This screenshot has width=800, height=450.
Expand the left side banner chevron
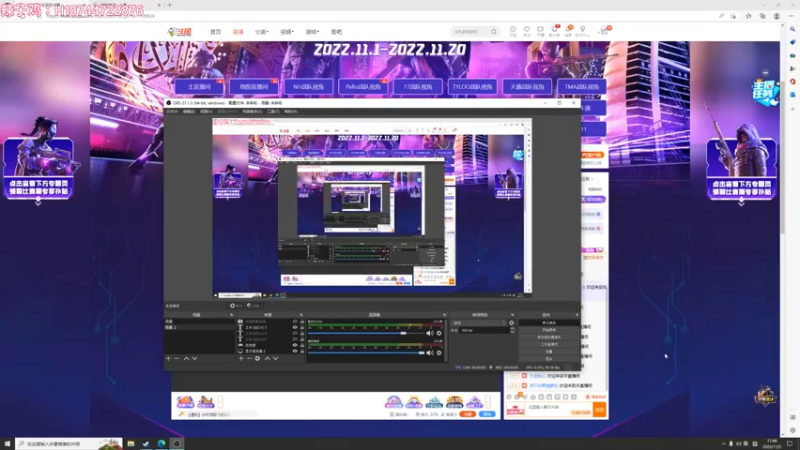tap(38, 203)
